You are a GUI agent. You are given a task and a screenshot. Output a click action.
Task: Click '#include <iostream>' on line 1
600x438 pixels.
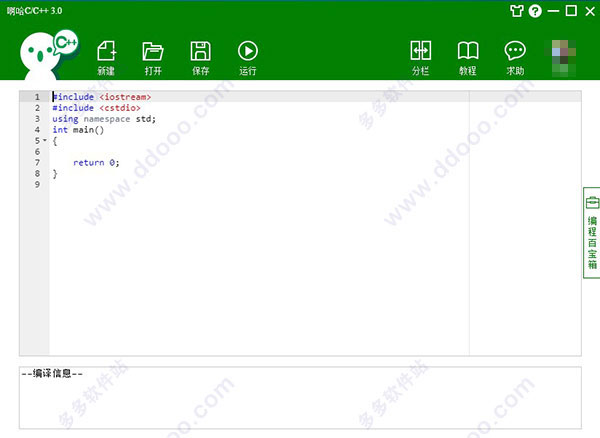pyautogui.click(x=102, y=97)
